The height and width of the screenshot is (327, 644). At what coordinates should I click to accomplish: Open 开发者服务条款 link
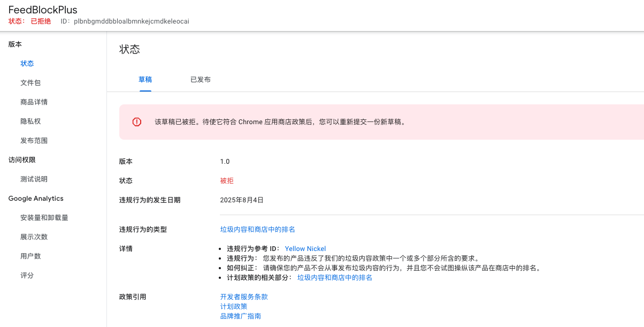point(244,297)
